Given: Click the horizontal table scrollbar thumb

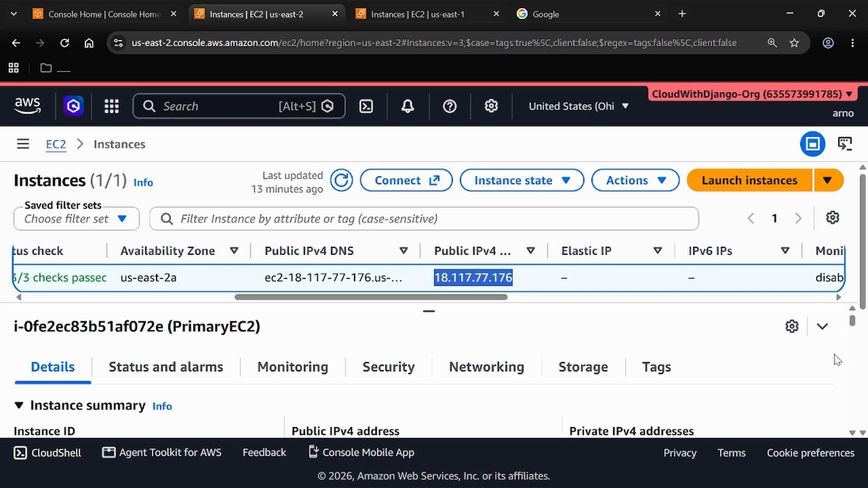Looking at the screenshot, I should coord(371,297).
